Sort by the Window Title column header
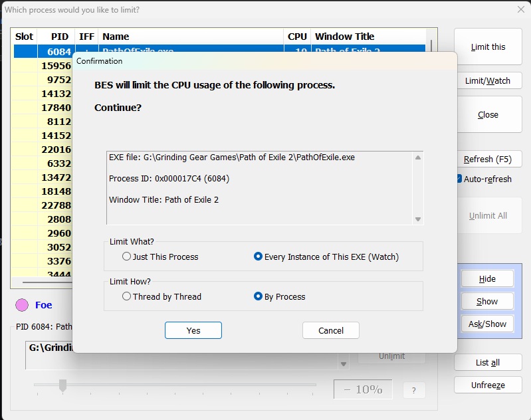Screen dimensions: 531x420 tap(368, 37)
